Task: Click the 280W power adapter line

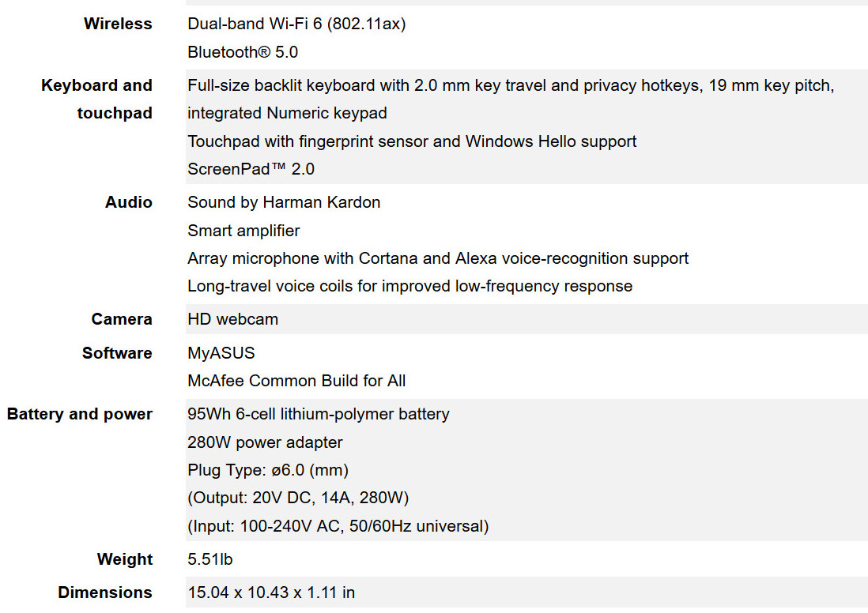Action: pos(265,442)
